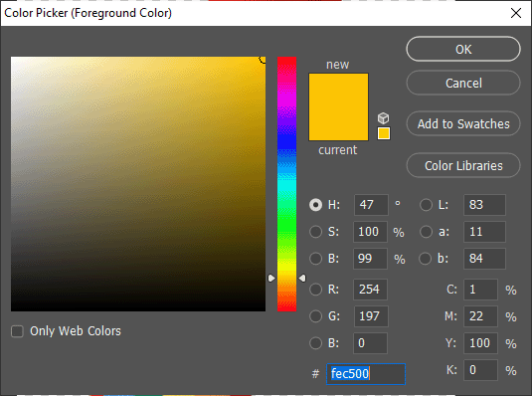Click the L field showing 83

pos(484,205)
